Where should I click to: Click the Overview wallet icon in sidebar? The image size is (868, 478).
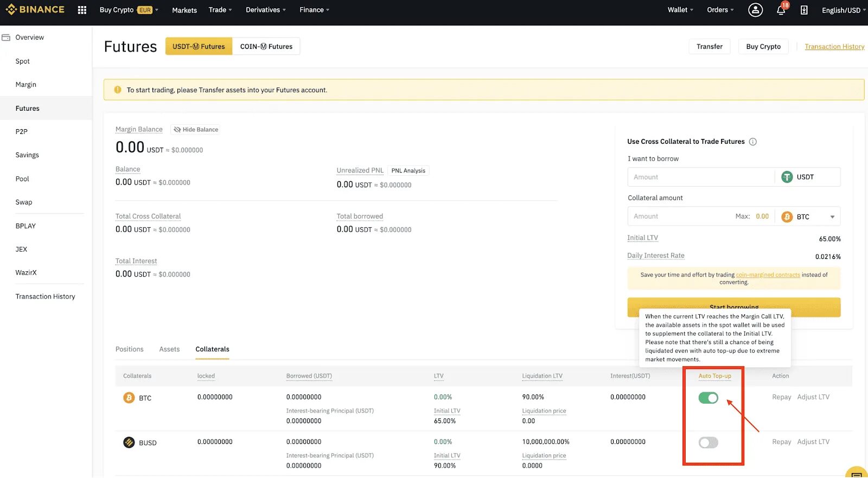[6, 37]
